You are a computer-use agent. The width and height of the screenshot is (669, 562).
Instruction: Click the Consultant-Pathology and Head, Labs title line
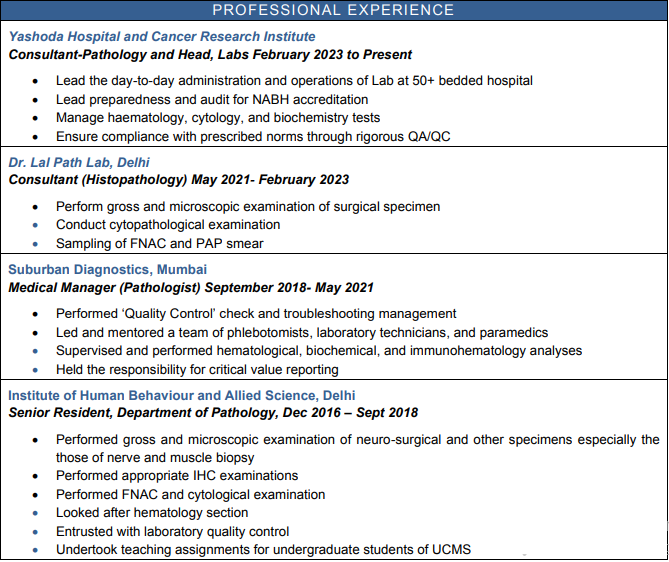point(210,55)
